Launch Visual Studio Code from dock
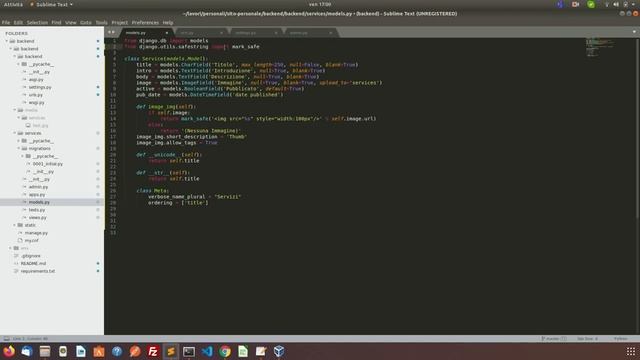640x360 pixels. click(207, 351)
